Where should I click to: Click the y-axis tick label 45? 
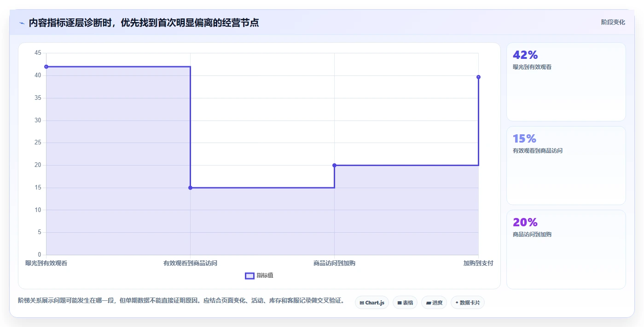tap(38, 53)
